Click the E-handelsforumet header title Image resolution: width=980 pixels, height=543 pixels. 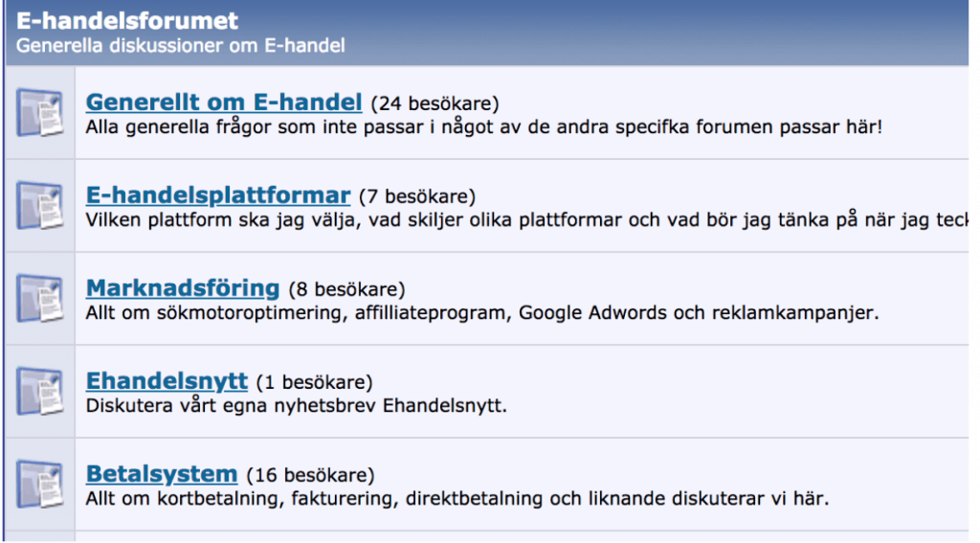[x=127, y=20]
